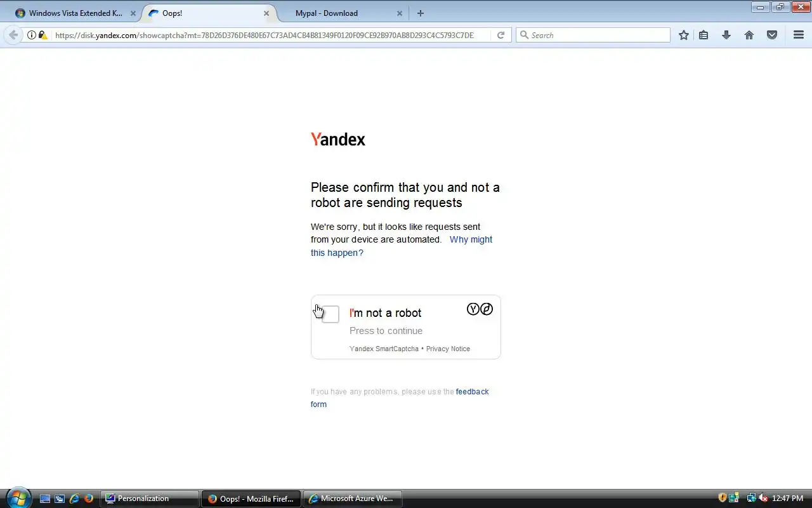Reload the current page
Screen dimensions: 812x508
click(501, 35)
